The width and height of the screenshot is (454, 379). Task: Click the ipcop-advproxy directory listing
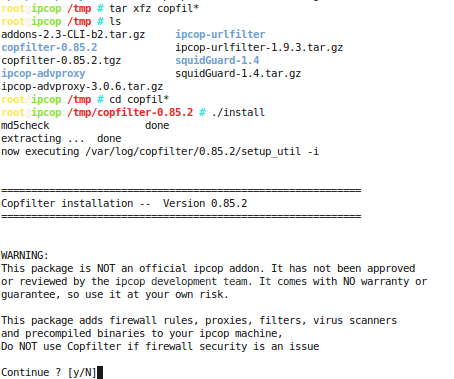click(x=43, y=73)
